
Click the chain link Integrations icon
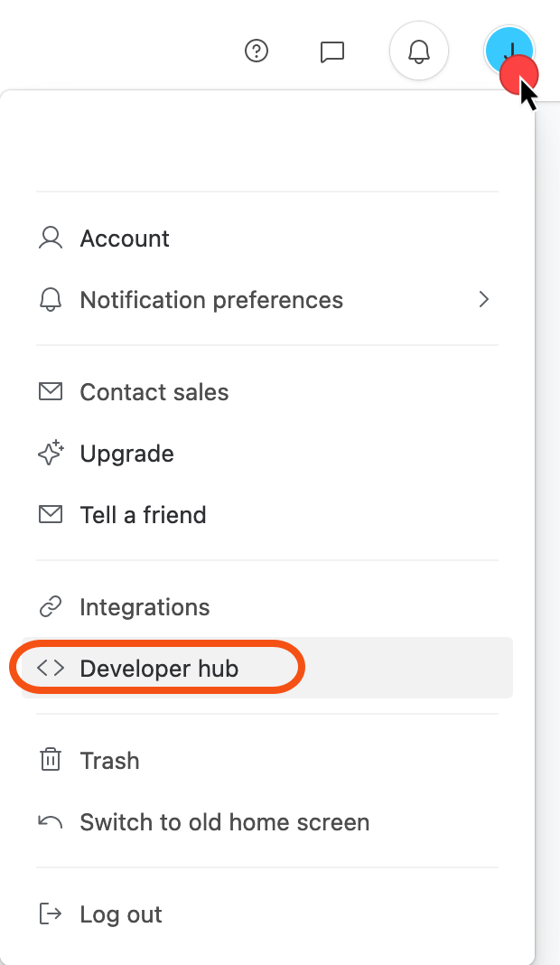(51, 607)
